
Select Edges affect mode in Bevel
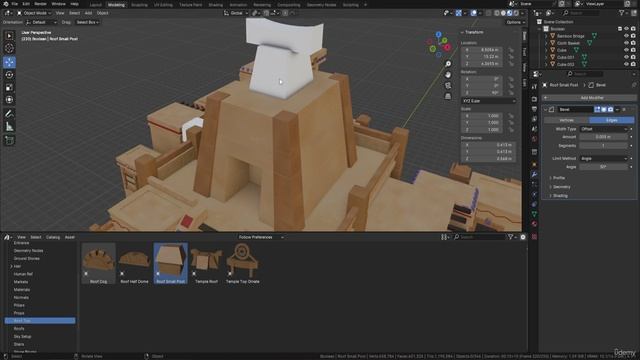(x=611, y=120)
